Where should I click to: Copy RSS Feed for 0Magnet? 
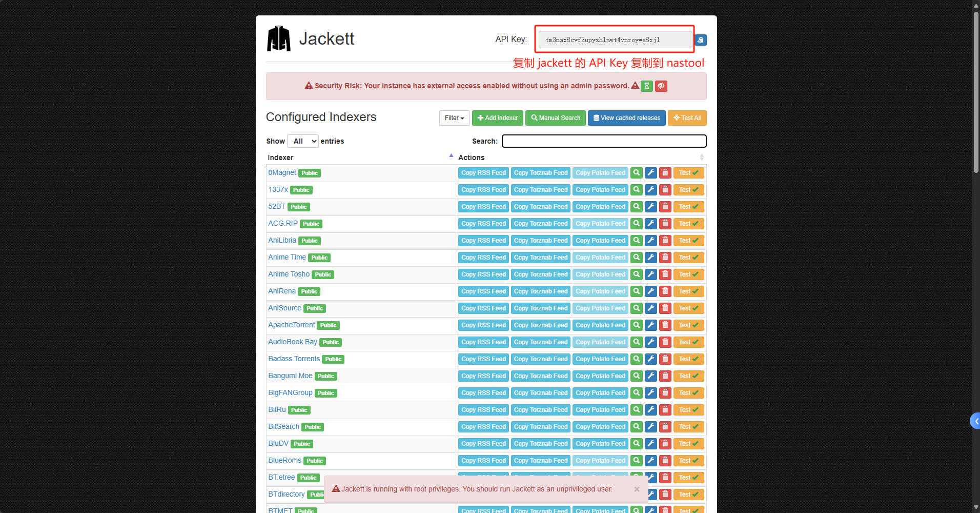click(x=483, y=173)
